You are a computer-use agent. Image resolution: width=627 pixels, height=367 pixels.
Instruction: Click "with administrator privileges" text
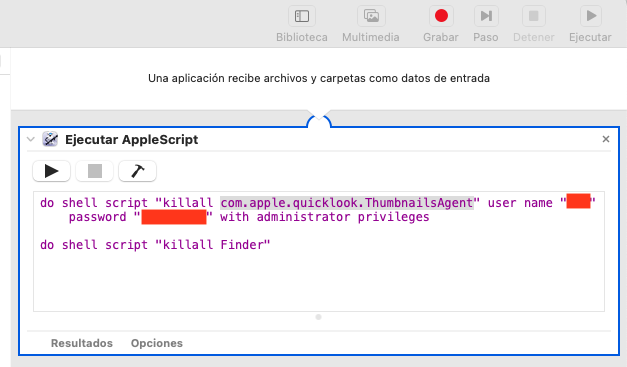pyautogui.click(x=325, y=217)
